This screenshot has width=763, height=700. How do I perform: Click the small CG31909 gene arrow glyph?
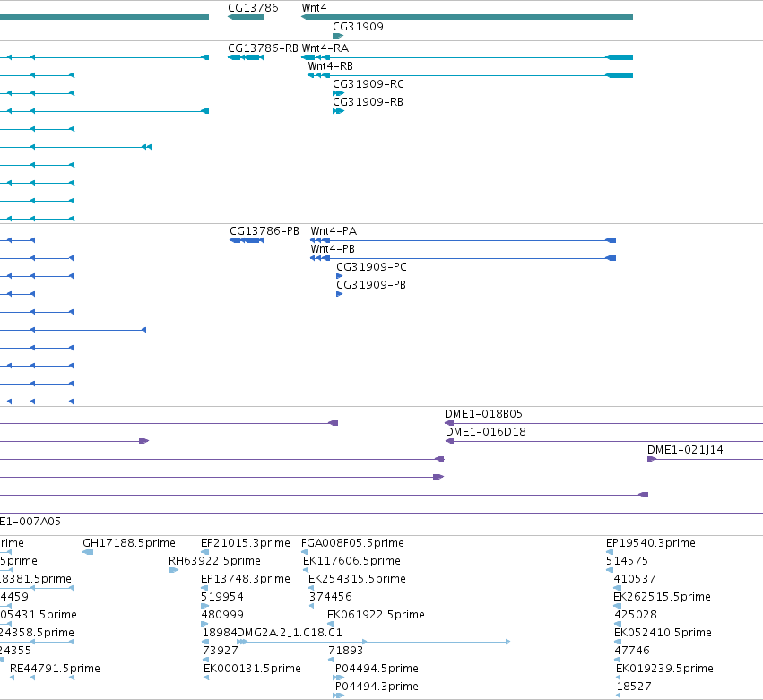click(338, 36)
